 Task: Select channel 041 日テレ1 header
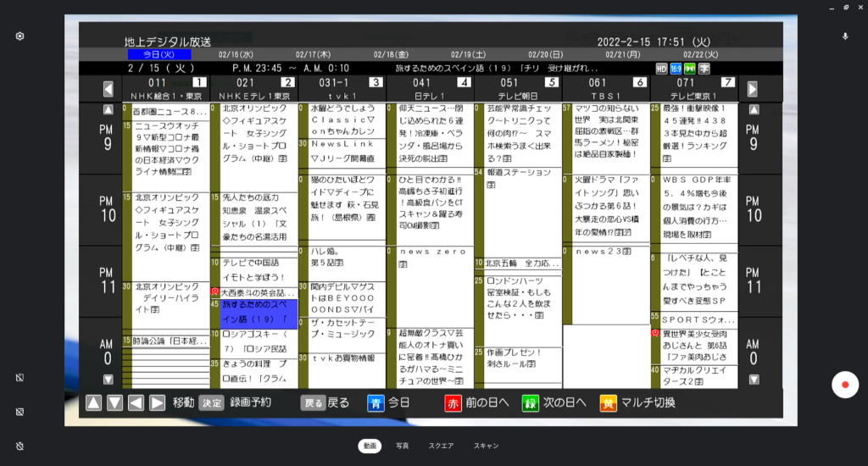click(430, 89)
